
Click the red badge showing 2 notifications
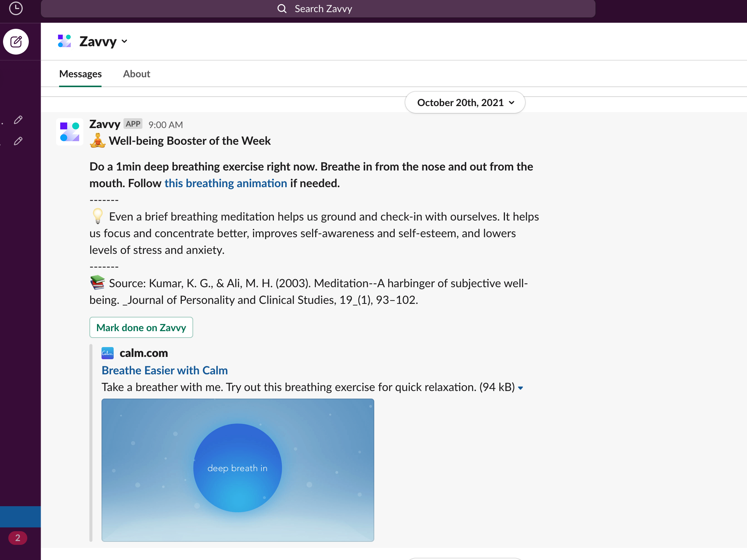(x=17, y=538)
